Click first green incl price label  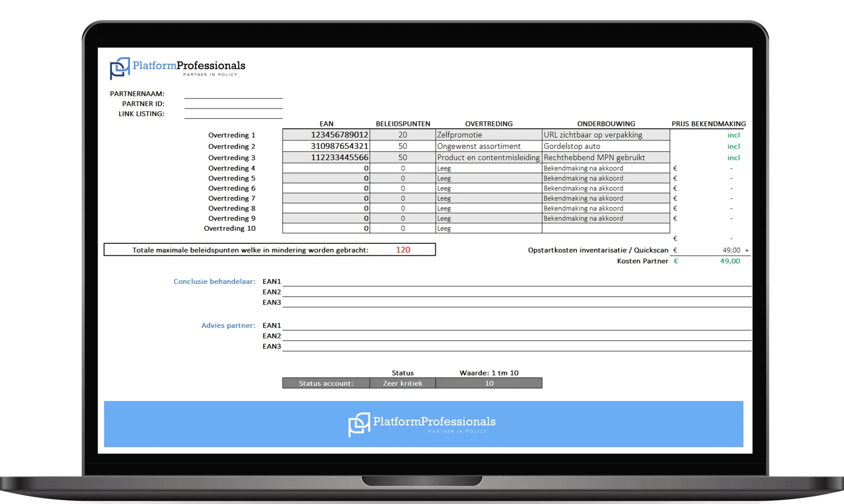coord(733,135)
